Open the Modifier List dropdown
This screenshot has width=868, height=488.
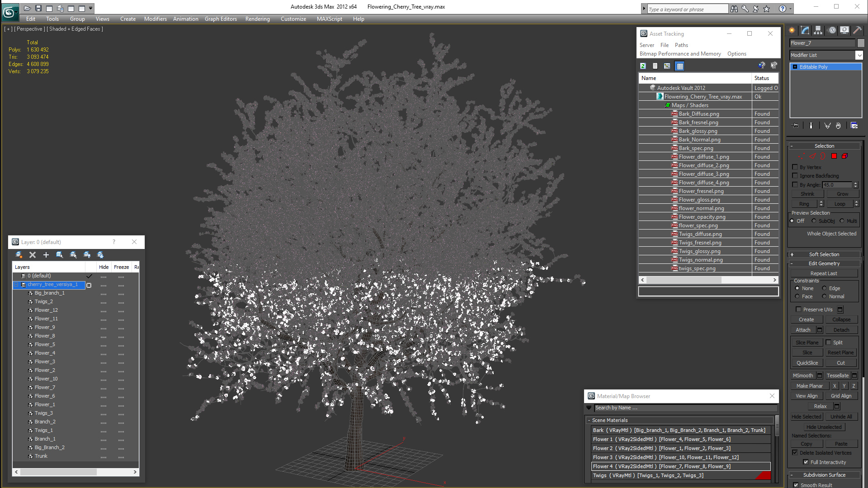[859, 55]
